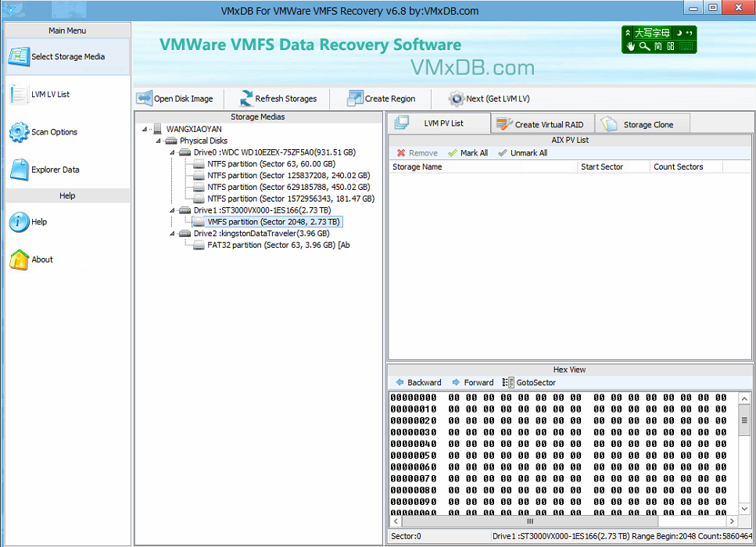Click the IME hand icon
The image size is (756, 547).
[631, 46]
